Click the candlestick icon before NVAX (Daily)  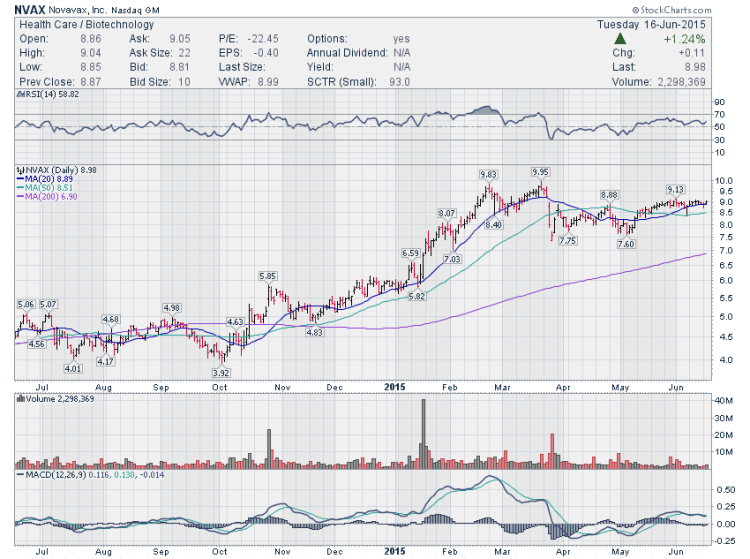click(20, 170)
